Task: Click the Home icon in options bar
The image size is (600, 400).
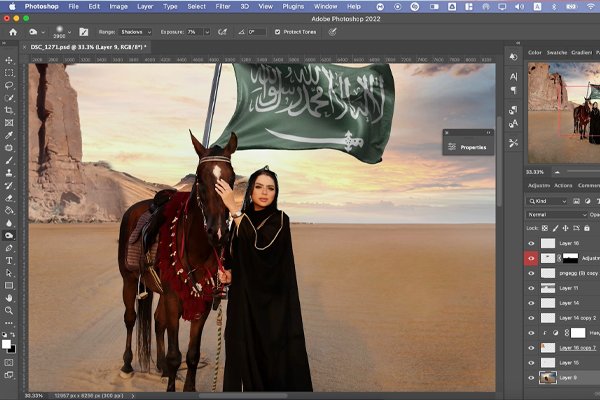Action: point(13,32)
